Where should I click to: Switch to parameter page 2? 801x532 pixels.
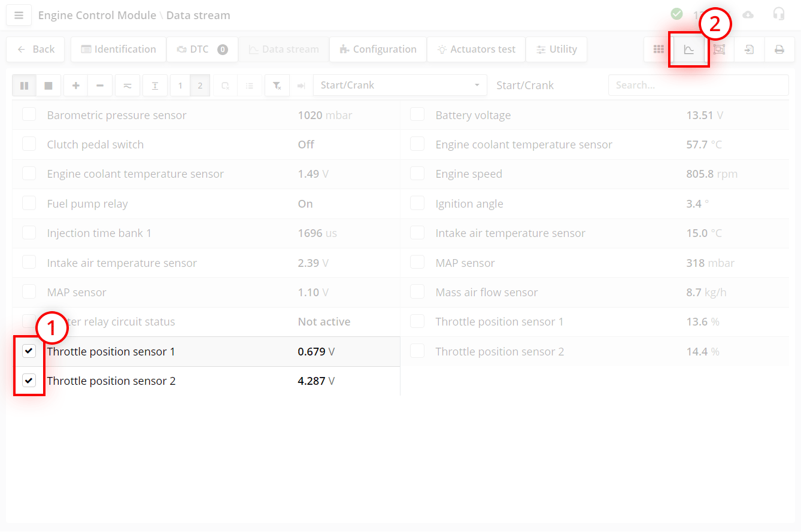pyautogui.click(x=200, y=85)
